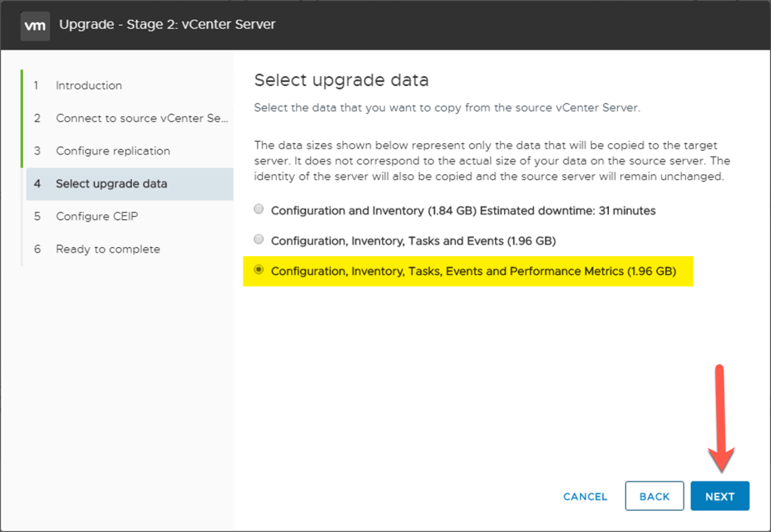
Task: Select step 4 Select upgrade data
Action: 111,184
